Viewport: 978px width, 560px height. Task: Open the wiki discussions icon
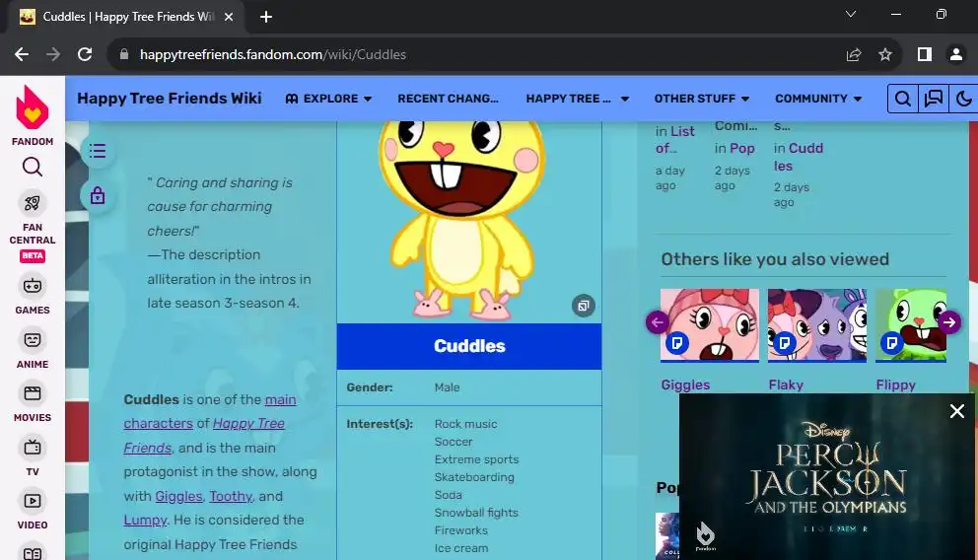click(933, 99)
